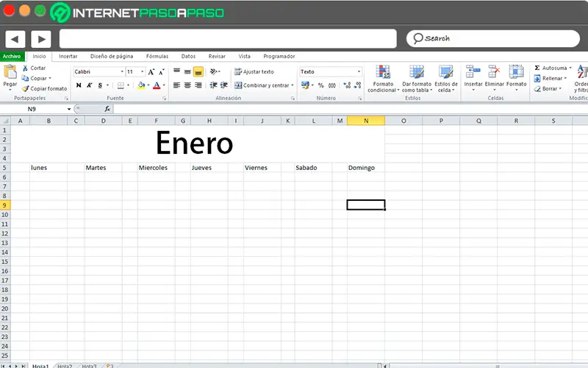Viewport: 588px width, 368px height.
Task: Click the fill color bucket icon
Action: pos(141,85)
